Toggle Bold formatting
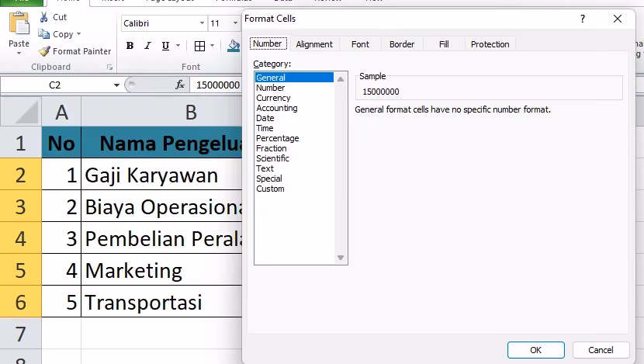 130,46
